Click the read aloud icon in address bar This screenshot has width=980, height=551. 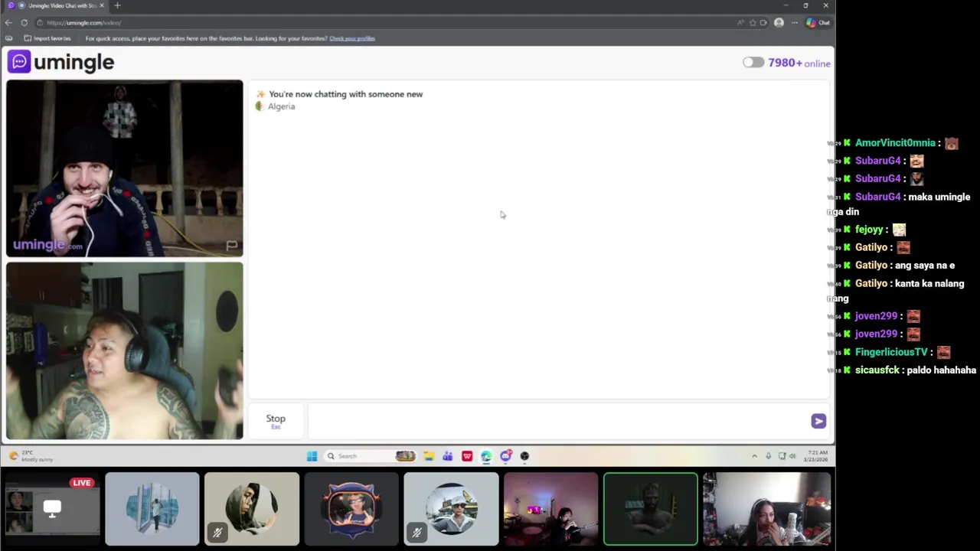tap(740, 23)
